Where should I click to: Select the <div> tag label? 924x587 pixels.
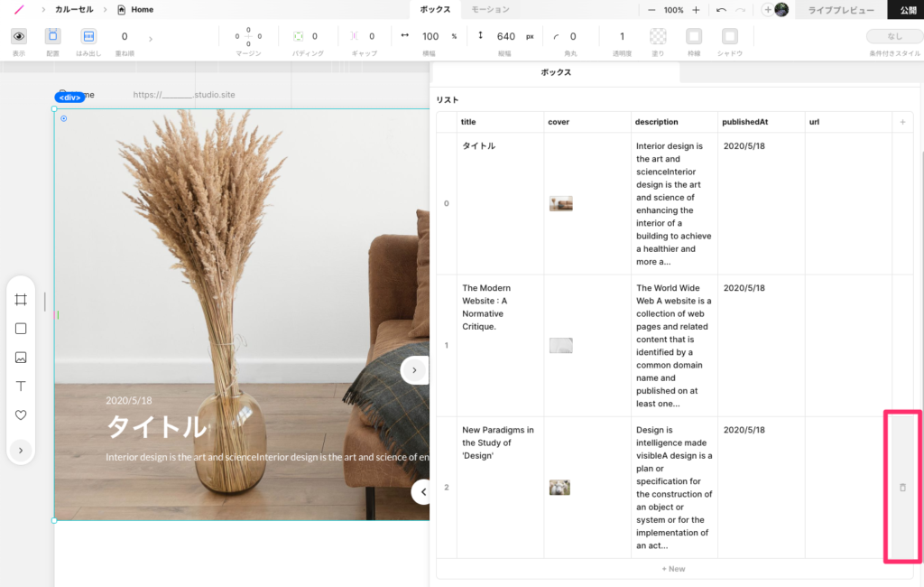tap(69, 98)
